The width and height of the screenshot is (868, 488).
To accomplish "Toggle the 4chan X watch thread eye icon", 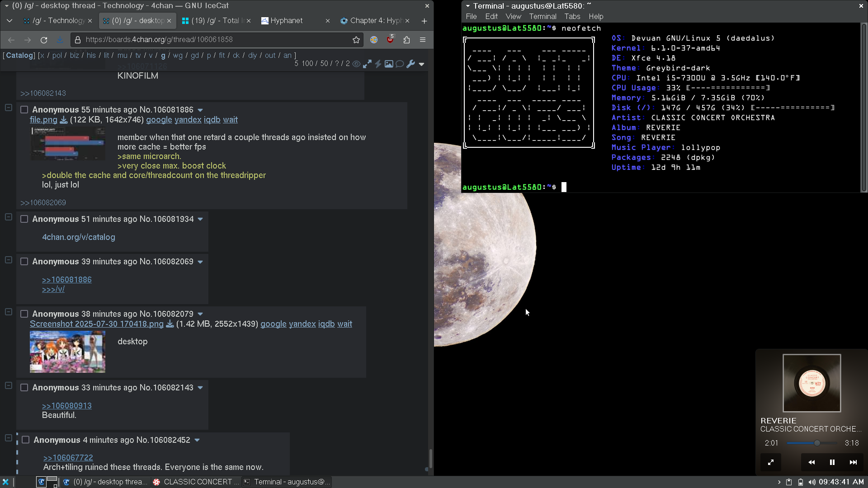I will pyautogui.click(x=356, y=64).
